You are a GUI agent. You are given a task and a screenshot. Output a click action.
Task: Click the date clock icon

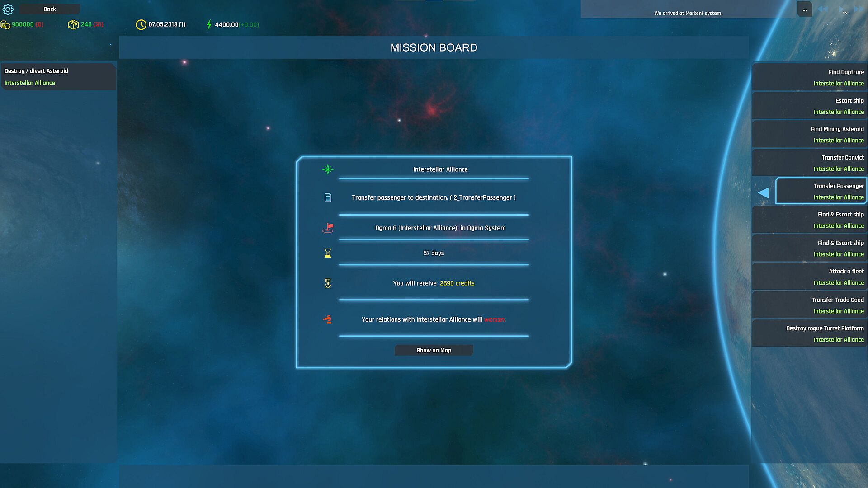[141, 24]
